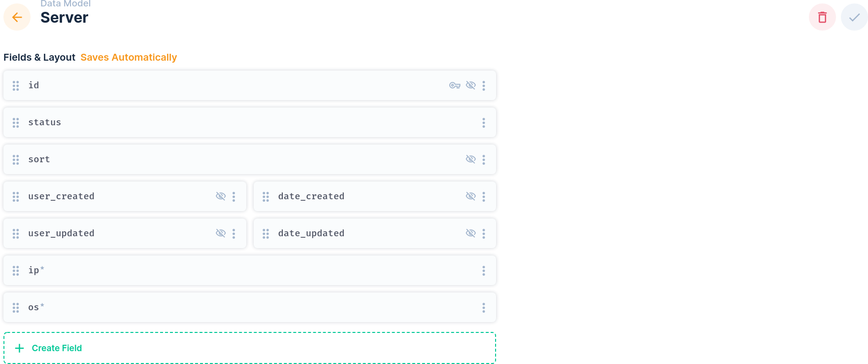Click the Server collection title
The height and width of the screenshot is (364, 868).
(65, 17)
